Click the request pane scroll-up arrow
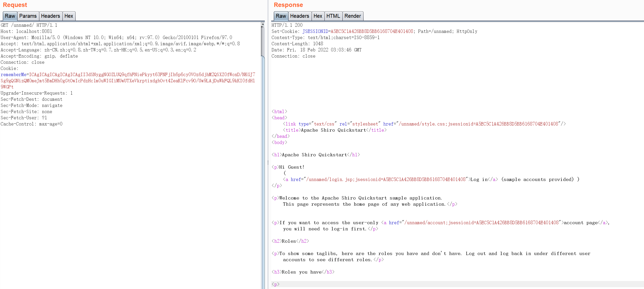This screenshot has width=644, height=289. click(x=263, y=24)
